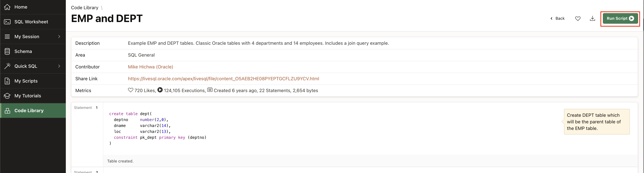The height and width of the screenshot is (173, 644).
Task: Go Back to the previous page
Action: click(557, 18)
